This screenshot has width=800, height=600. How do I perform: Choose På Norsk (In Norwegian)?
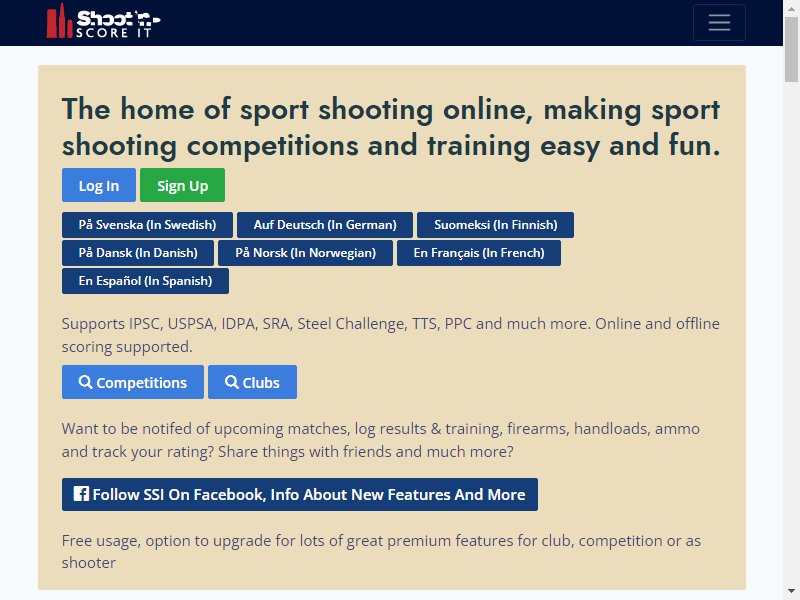pyautogui.click(x=306, y=253)
